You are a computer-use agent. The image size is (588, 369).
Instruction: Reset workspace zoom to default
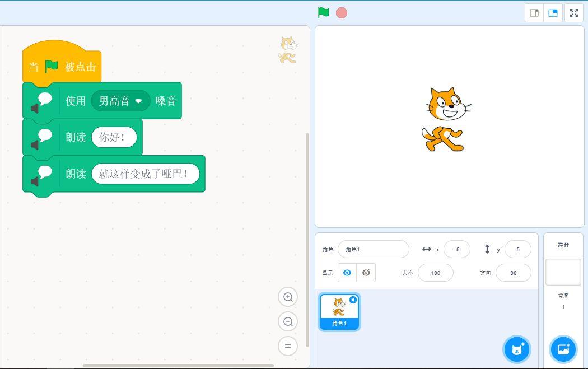(288, 346)
